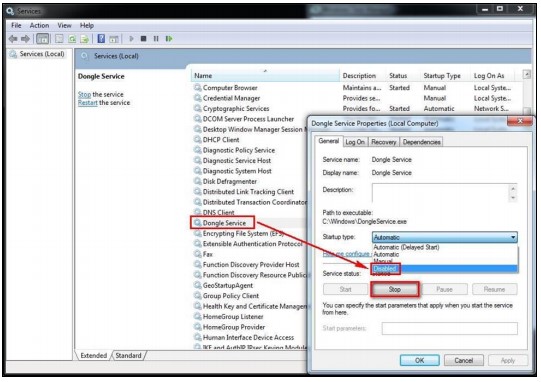Click the Services title bar app icon

point(10,11)
